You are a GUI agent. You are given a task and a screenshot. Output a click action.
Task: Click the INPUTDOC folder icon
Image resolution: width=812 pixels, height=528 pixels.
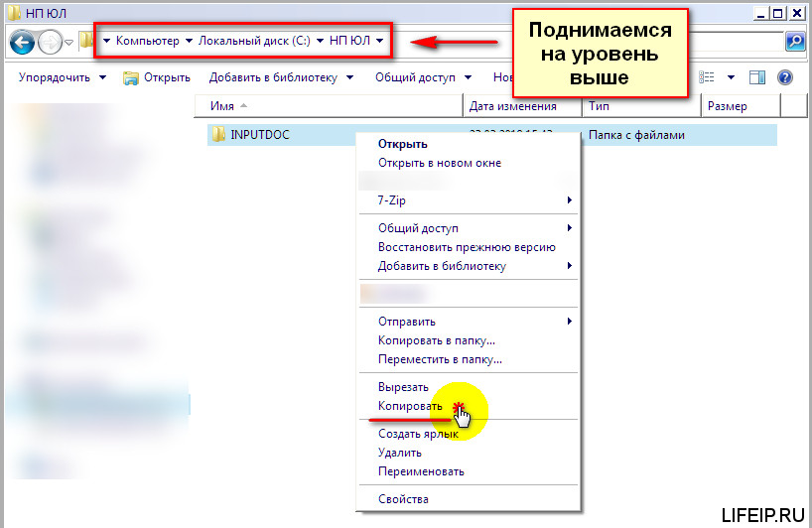click(x=218, y=135)
